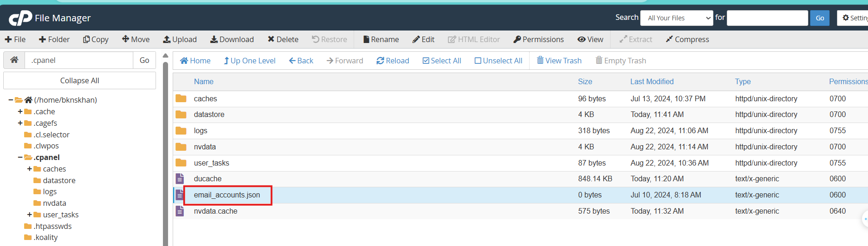Create a new Folder
This screenshot has width=868, height=246.
(54, 39)
